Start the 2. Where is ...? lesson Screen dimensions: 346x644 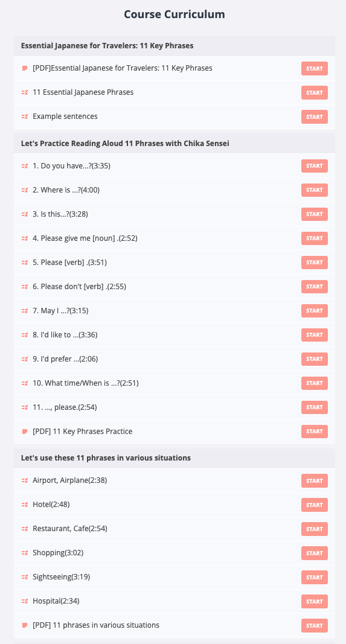coord(315,190)
